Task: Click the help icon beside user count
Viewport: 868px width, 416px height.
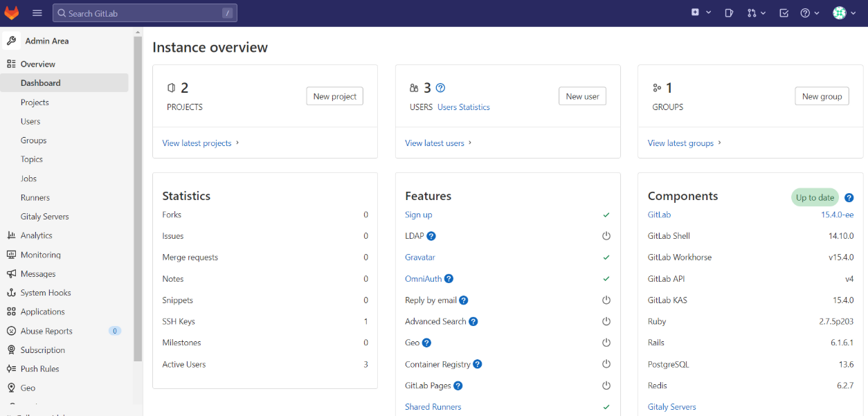Action: (440, 88)
